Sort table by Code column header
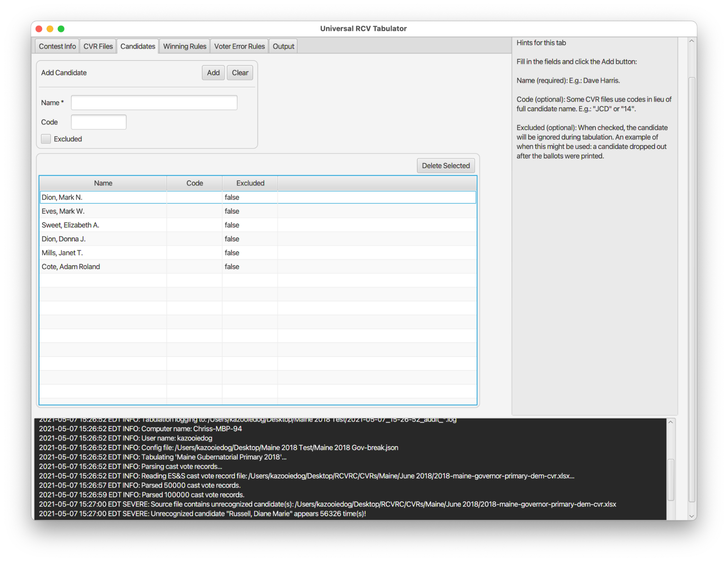This screenshot has height=562, width=728. [194, 183]
